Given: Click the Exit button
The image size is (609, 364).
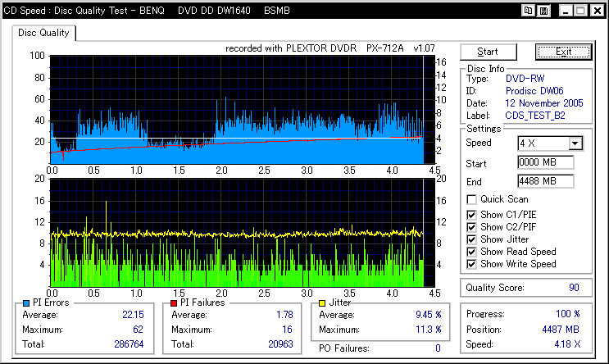Looking at the screenshot, I should click(x=564, y=52).
